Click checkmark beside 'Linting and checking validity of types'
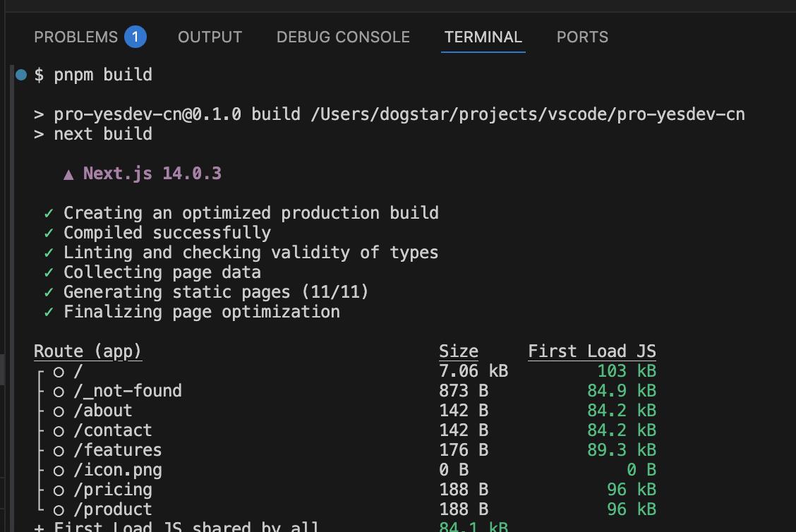Viewport: 796px width, 532px height. 49,253
